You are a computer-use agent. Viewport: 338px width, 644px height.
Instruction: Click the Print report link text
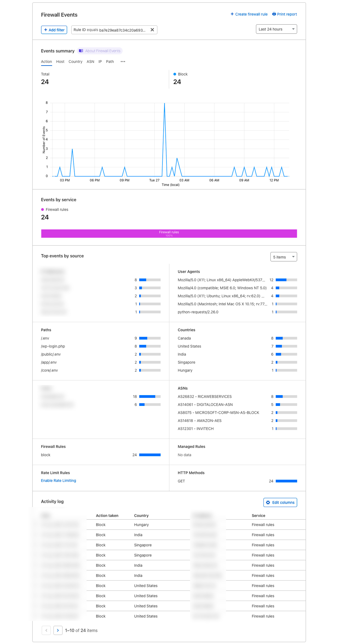287,14
